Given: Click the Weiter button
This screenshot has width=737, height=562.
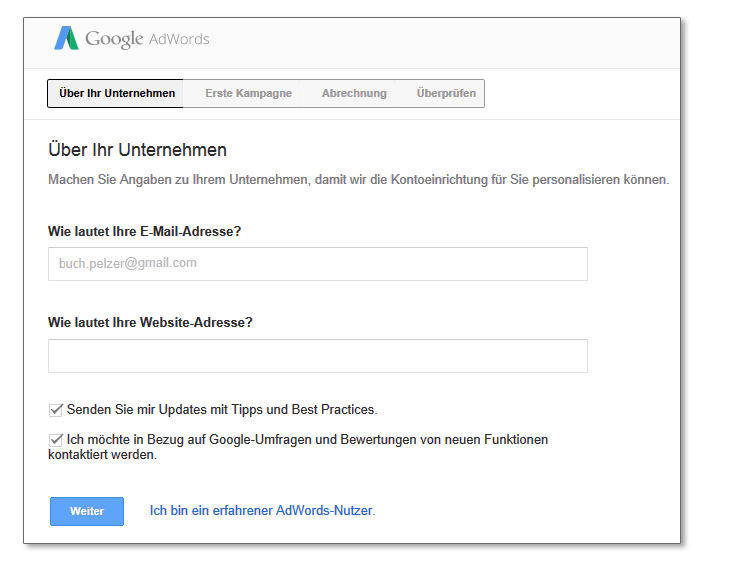Looking at the screenshot, I should click(87, 511).
